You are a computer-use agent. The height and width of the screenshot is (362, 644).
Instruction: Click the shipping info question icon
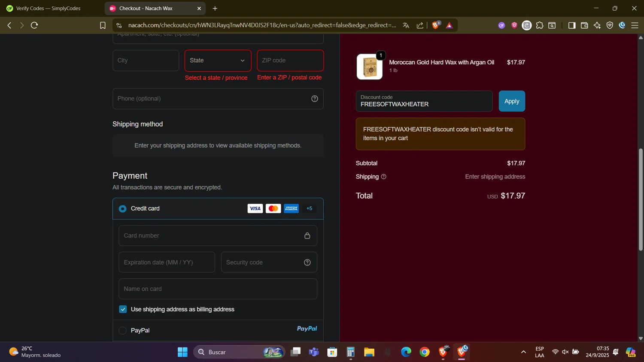point(384,177)
